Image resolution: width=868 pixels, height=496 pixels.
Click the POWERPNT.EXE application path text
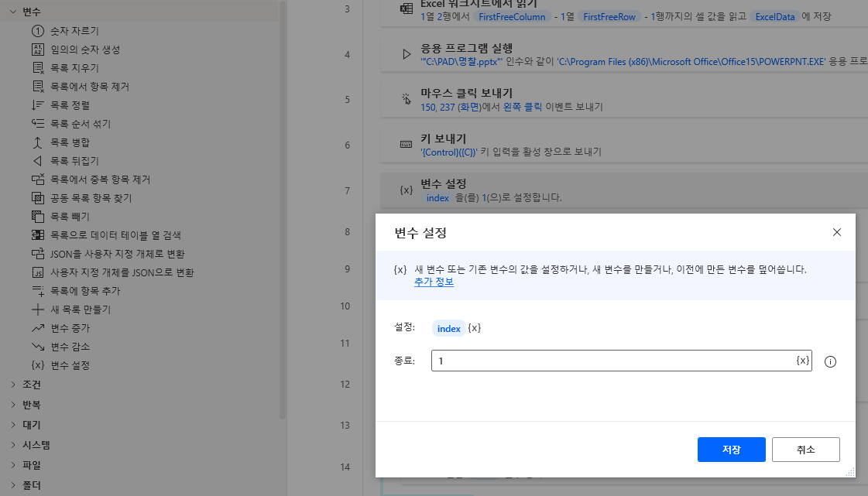[692, 61]
